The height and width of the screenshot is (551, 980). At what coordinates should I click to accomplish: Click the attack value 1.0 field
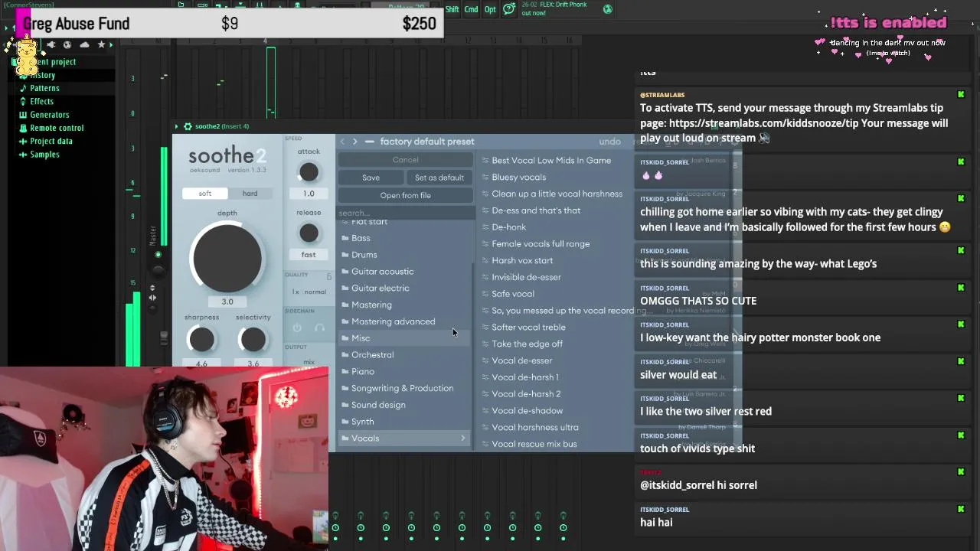pos(309,194)
